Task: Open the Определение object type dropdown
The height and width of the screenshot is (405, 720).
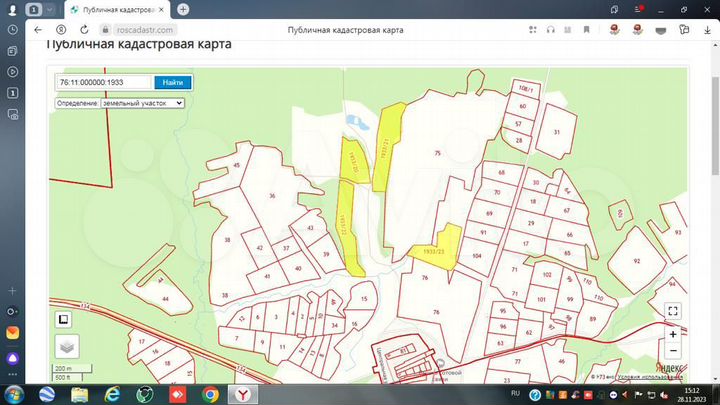Action: pos(142,102)
